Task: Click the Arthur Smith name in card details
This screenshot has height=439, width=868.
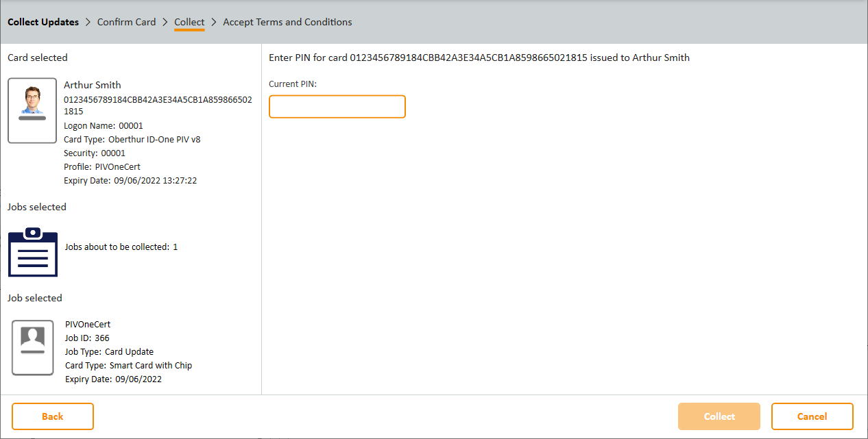Action: 93,85
